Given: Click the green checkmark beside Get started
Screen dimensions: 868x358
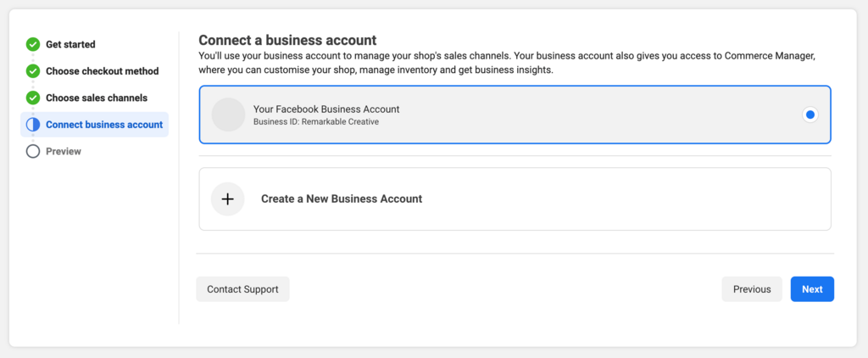Looking at the screenshot, I should tap(33, 44).
